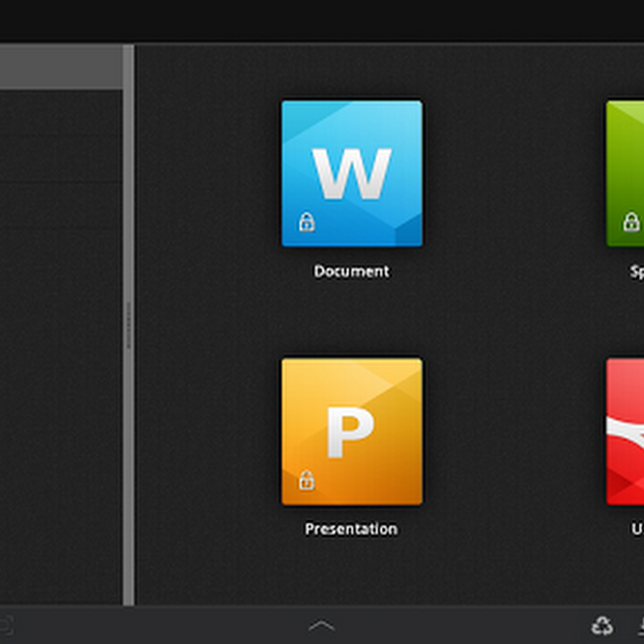The image size is (644, 644).
Task: Click the lock badge on Document tile
Action: [307, 223]
